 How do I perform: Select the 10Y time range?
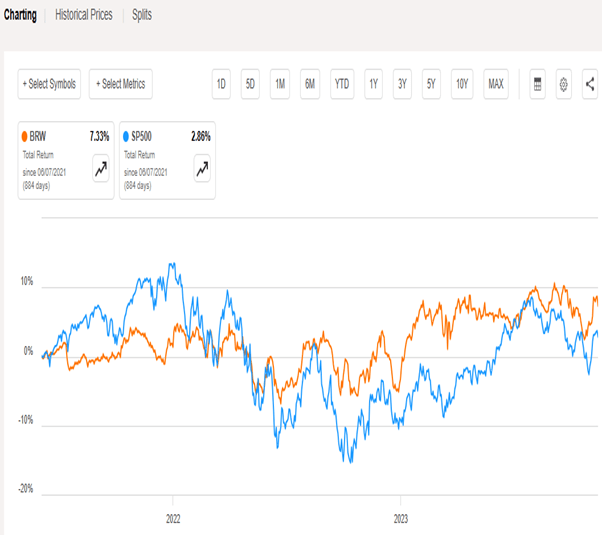pos(461,85)
